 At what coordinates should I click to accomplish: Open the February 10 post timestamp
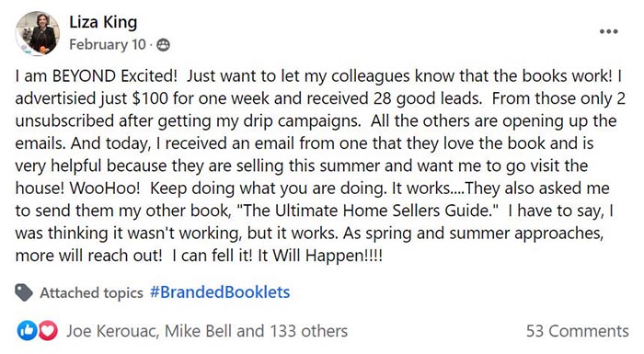click(x=108, y=44)
